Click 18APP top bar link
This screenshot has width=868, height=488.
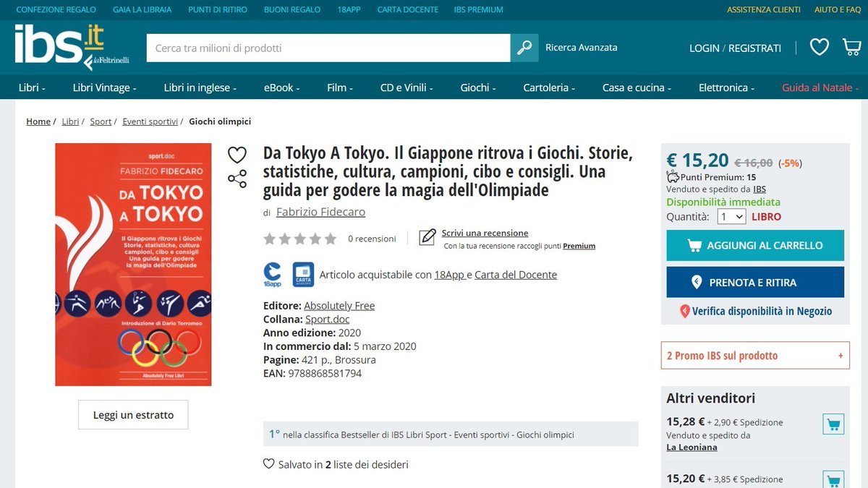click(349, 9)
